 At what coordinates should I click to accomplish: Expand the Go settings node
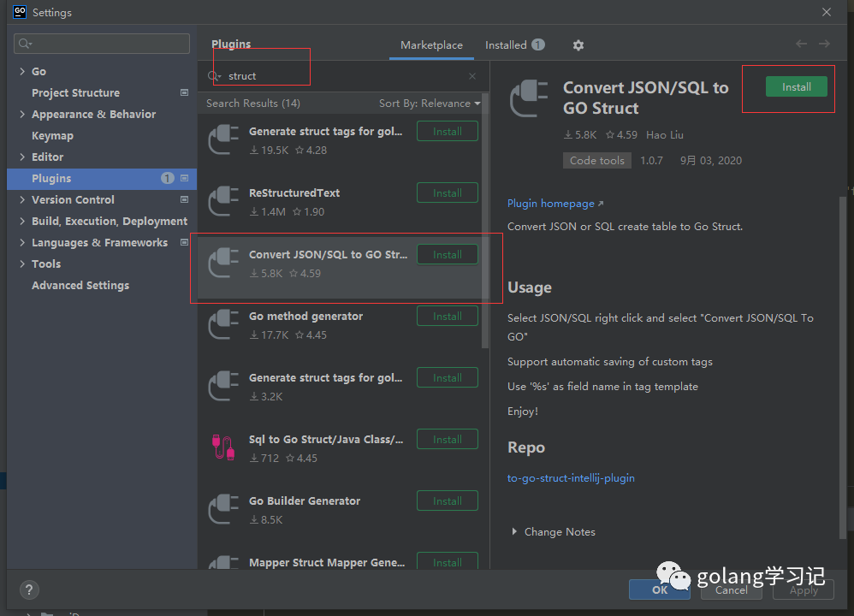coord(21,71)
